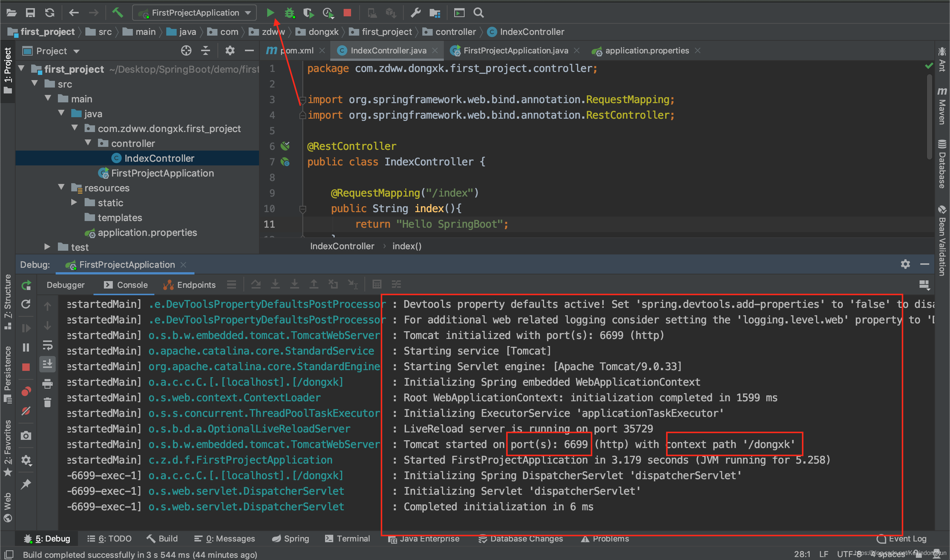Start debugging with the bug icon
This screenshot has width=950, height=560.
coord(289,13)
